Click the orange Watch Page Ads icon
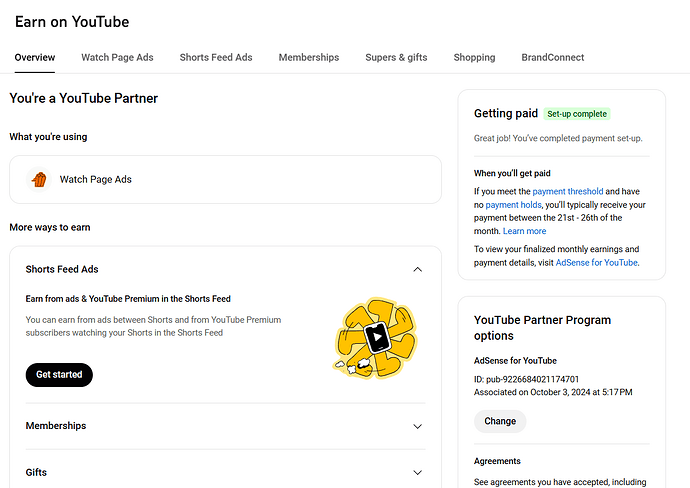This screenshot has height=488, width=690. click(x=39, y=180)
